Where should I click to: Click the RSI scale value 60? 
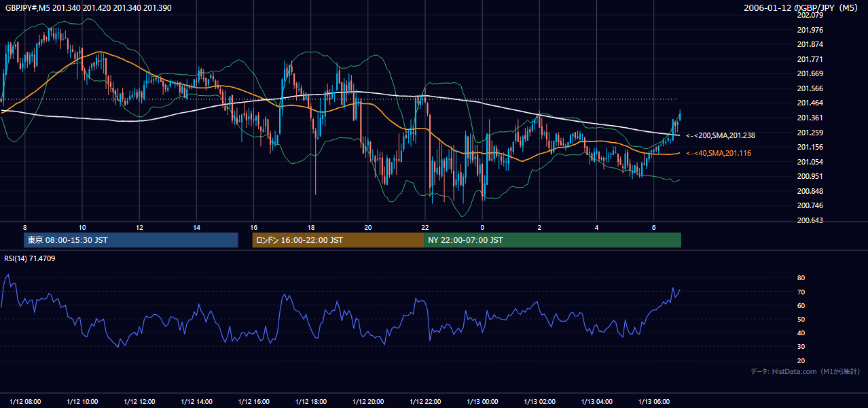[801, 305]
